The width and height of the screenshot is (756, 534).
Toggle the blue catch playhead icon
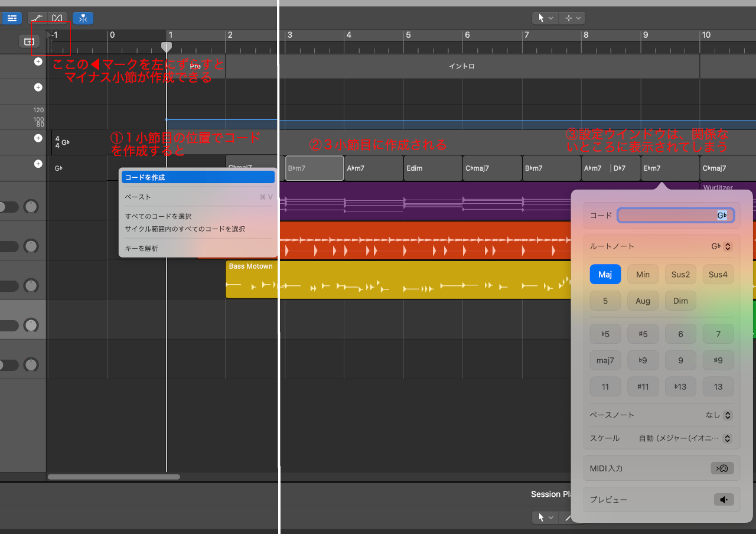pos(83,18)
